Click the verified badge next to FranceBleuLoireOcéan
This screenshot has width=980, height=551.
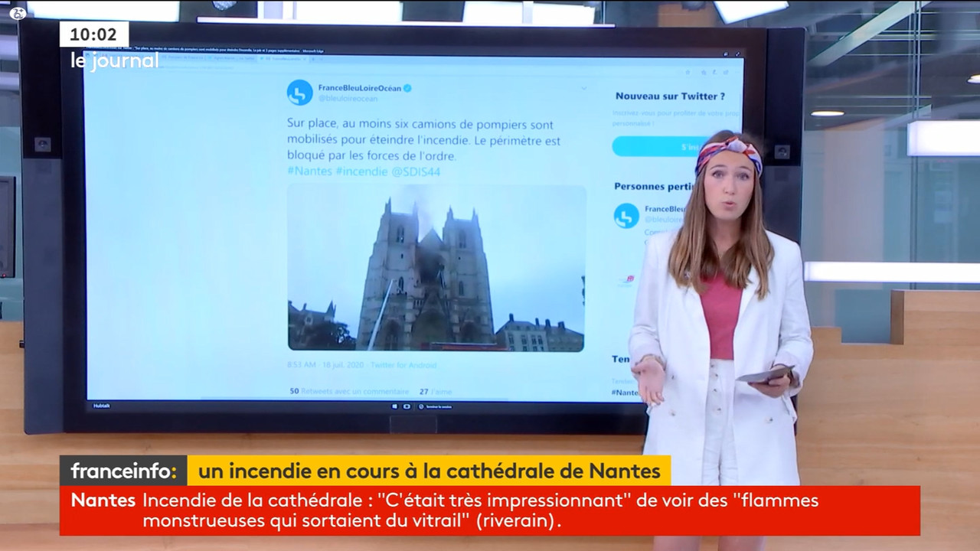(x=407, y=88)
